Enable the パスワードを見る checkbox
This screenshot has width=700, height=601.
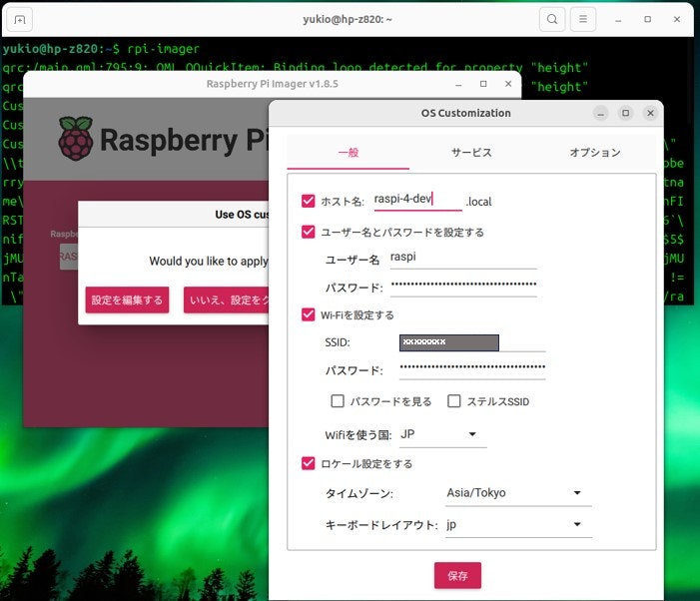pos(338,401)
